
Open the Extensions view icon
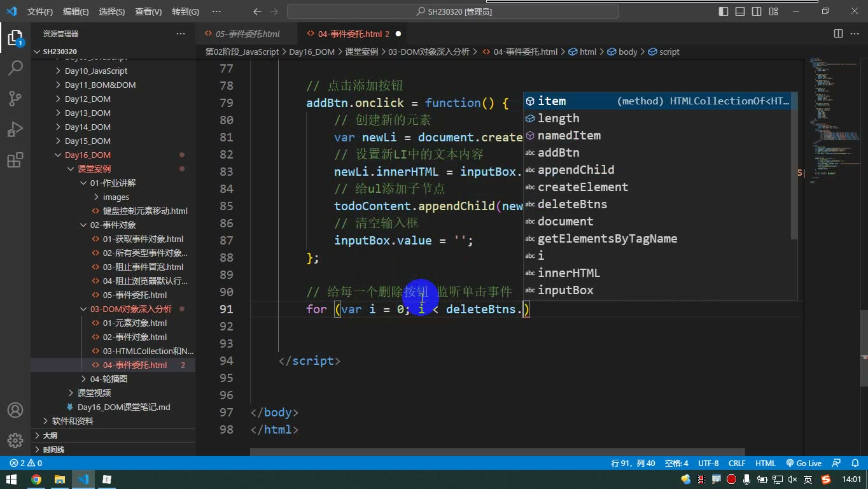(15, 160)
